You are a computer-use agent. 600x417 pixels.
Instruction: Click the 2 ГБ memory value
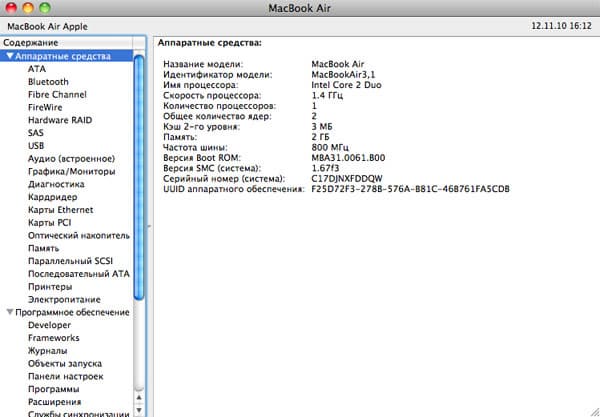click(320, 137)
